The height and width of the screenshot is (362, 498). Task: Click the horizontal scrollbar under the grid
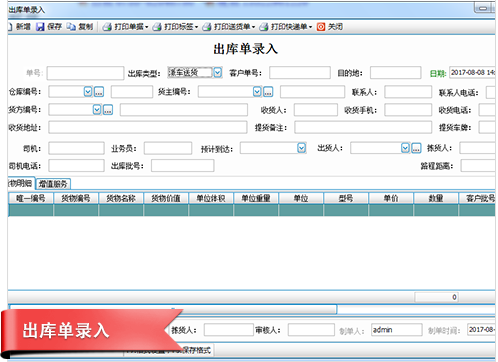(173, 309)
